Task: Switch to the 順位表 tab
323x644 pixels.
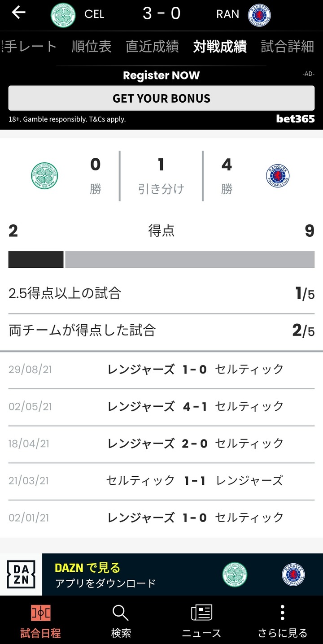Action: point(92,47)
